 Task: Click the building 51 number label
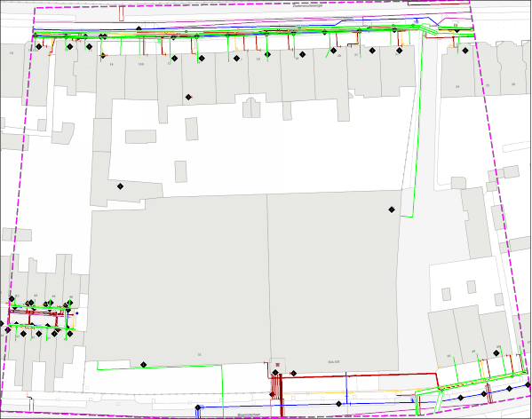(200, 354)
